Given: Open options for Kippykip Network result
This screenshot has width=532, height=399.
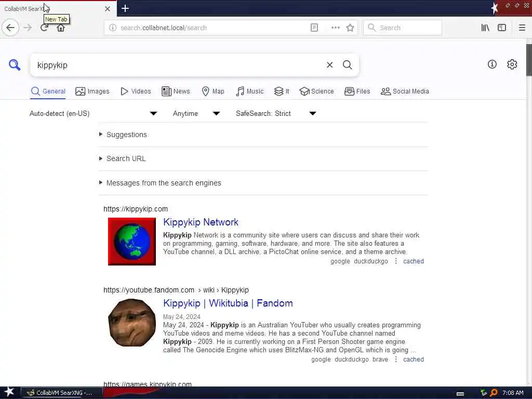Looking at the screenshot, I should (395, 261).
